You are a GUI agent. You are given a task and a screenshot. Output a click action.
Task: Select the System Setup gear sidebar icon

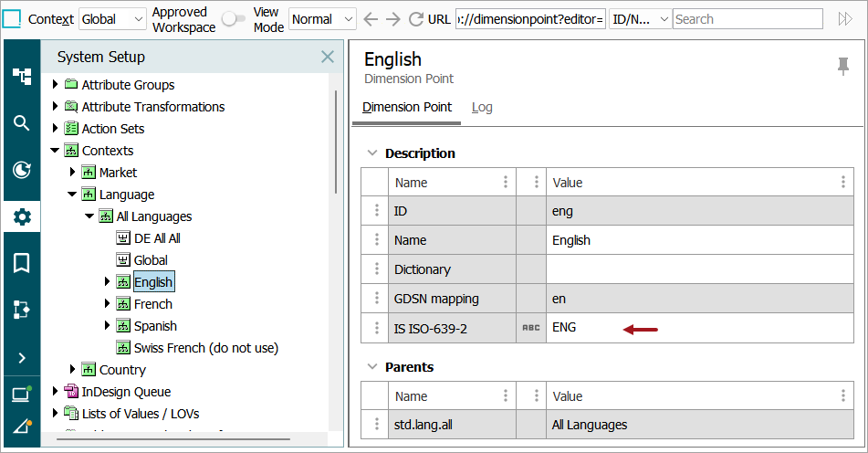[22, 216]
